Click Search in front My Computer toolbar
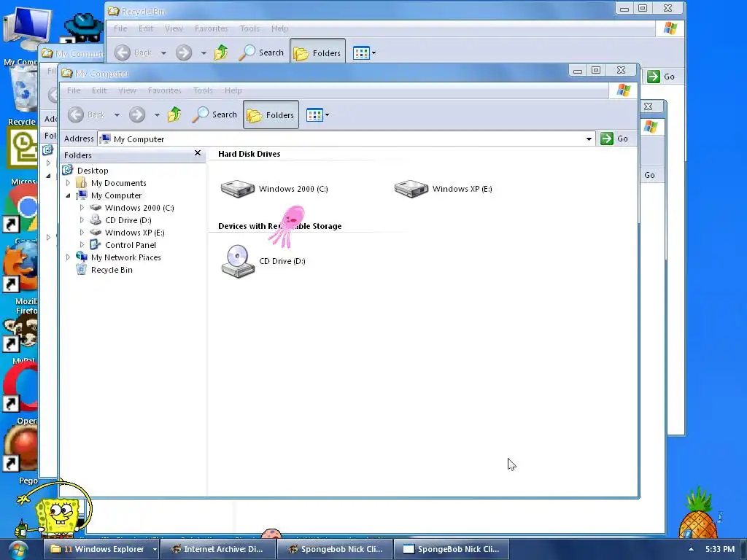Screen dimensions: 747x560 click(x=215, y=114)
